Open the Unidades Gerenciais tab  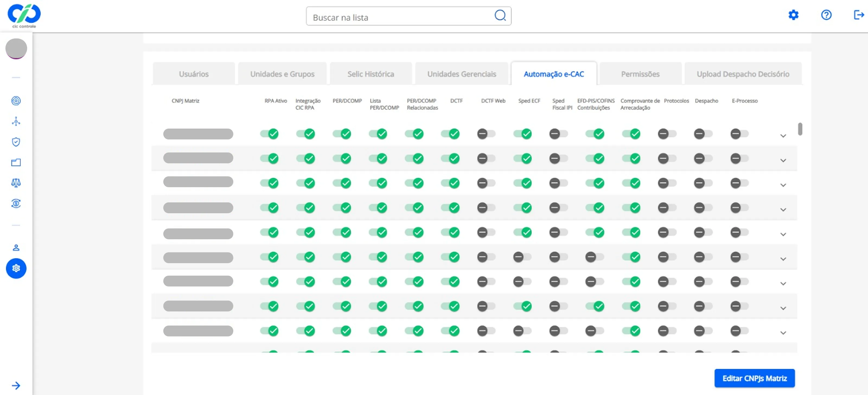click(x=462, y=74)
